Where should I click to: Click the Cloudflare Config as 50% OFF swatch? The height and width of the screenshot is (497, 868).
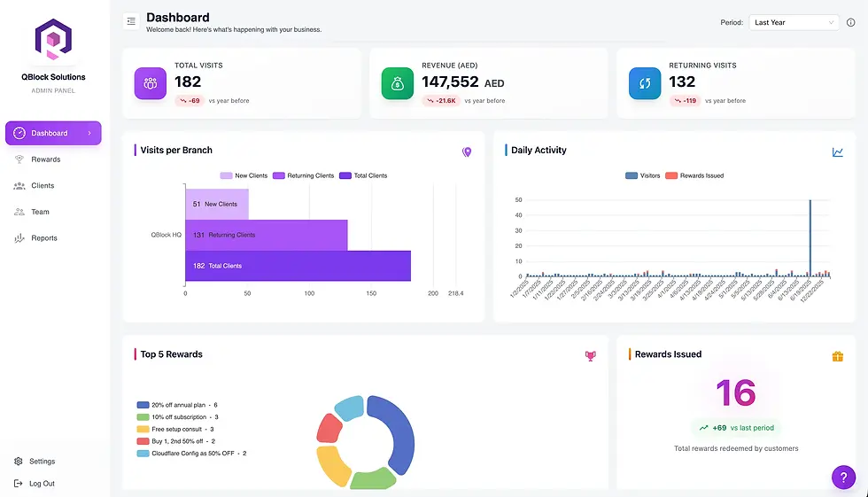(x=143, y=454)
